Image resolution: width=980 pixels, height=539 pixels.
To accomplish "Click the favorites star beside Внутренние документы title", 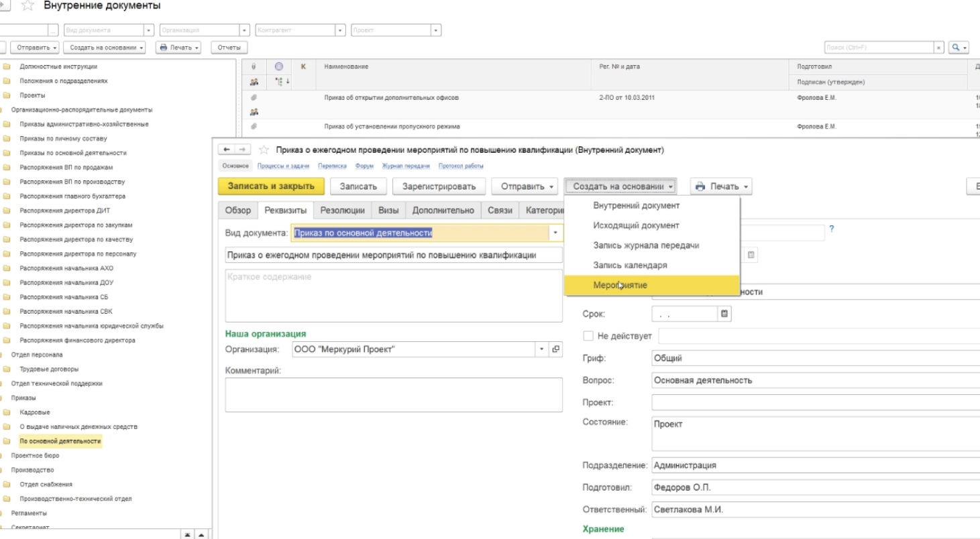I will coord(29,6).
